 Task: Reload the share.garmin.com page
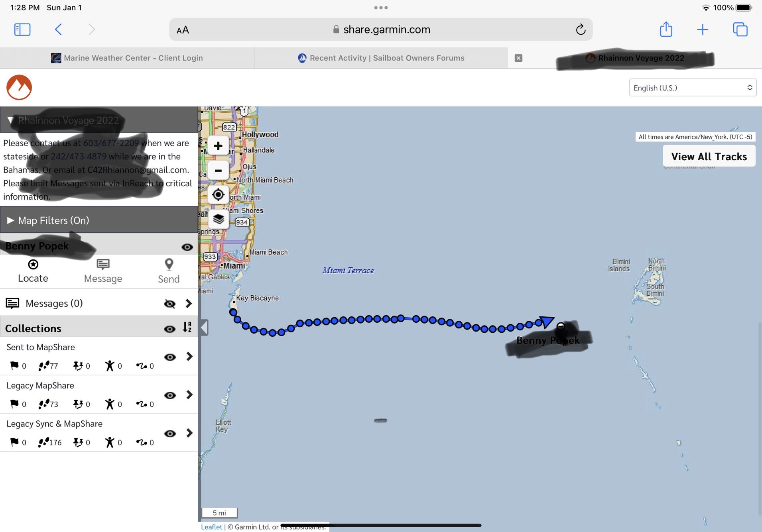click(x=581, y=29)
